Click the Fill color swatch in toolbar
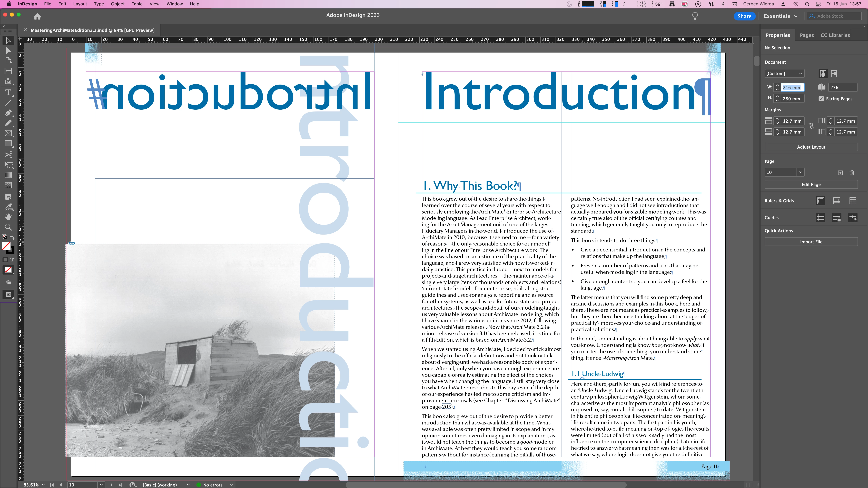Image resolution: width=868 pixels, height=488 pixels. [6, 246]
